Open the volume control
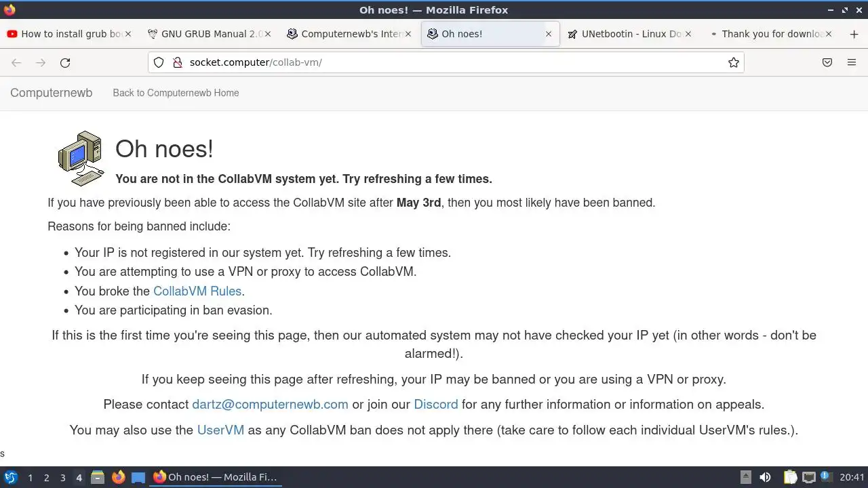Screen dimensions: 868x488 click(x=765, y=477)
